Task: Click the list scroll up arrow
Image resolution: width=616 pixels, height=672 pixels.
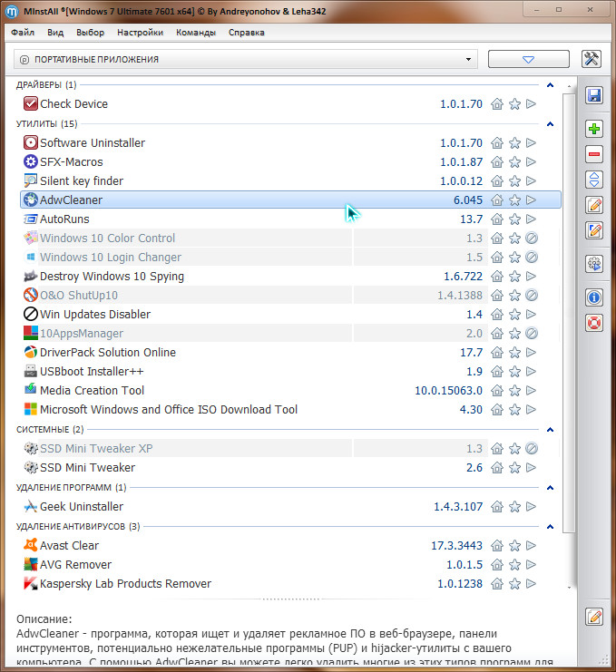Action: pyautogui.click(x=569, y=86)
